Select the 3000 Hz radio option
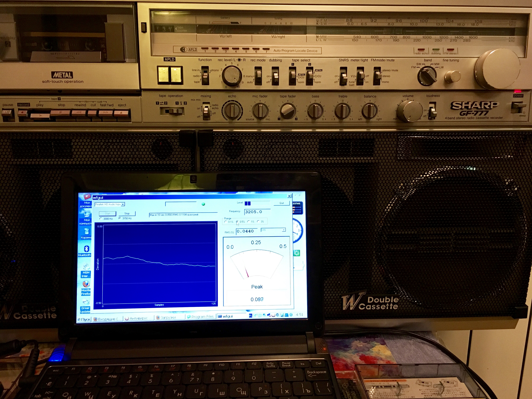 click(101, 219)
